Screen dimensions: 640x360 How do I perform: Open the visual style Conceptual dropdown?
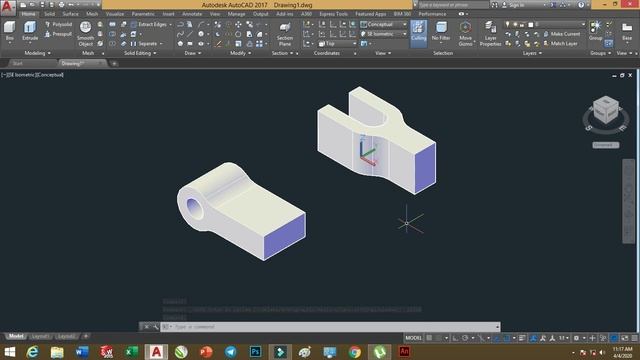(384, 24)
